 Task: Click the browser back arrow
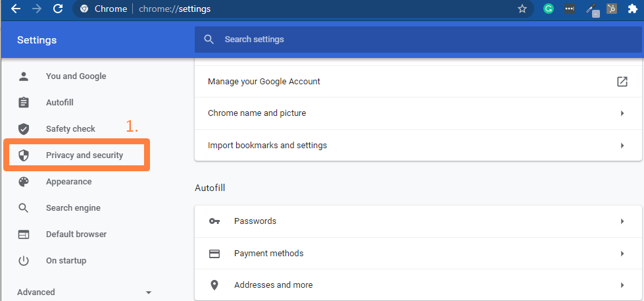15,9
